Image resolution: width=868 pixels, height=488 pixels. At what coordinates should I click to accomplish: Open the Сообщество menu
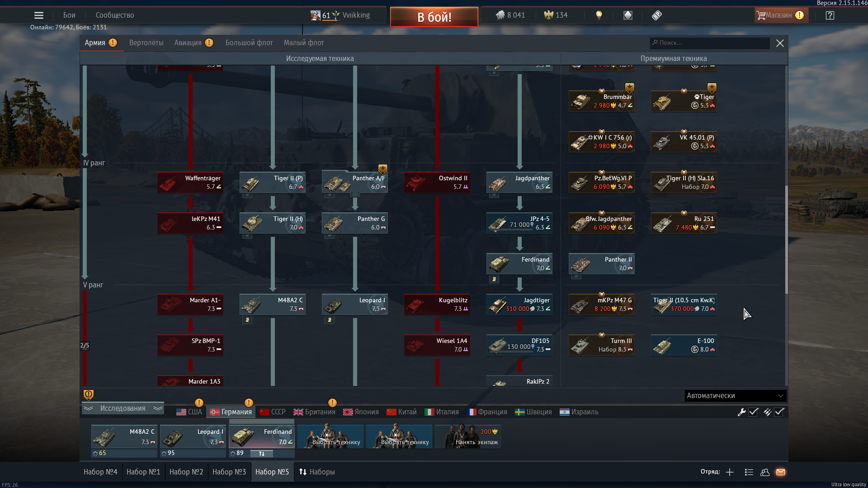[115, 15]
